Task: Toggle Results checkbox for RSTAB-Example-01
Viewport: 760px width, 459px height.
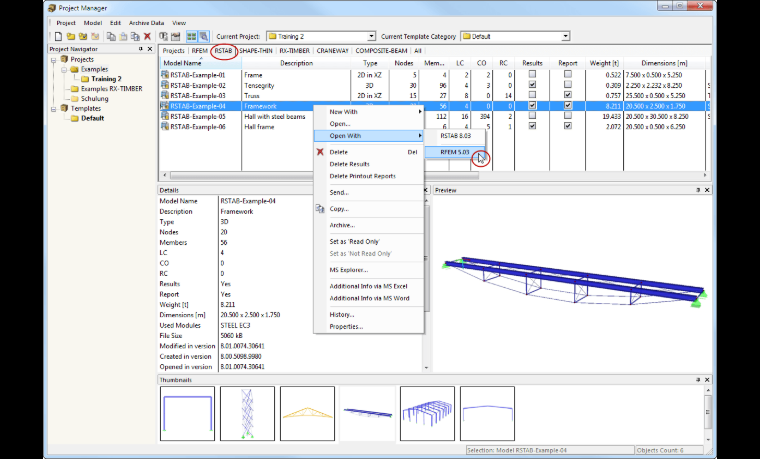Action: tap(532, 74)
